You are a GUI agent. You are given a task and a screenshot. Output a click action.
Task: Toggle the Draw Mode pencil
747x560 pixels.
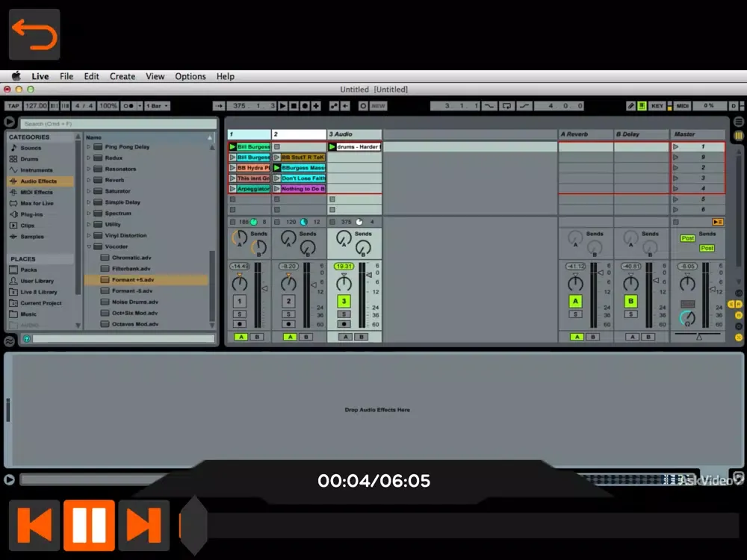(630, 106)
